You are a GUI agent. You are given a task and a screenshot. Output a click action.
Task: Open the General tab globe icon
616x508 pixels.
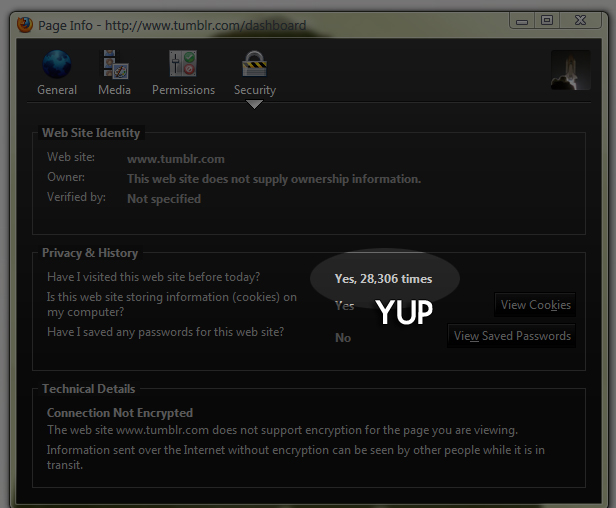tap(57, 64)
